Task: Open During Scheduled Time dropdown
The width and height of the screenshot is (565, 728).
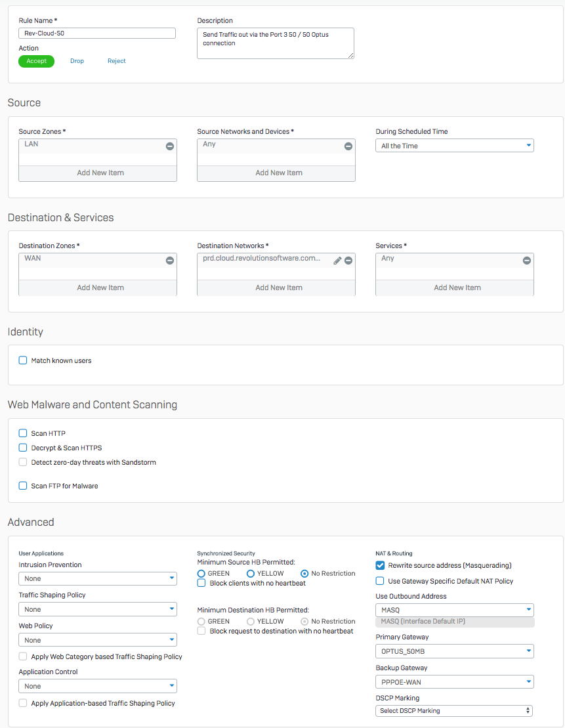Action: coord(455,146)
